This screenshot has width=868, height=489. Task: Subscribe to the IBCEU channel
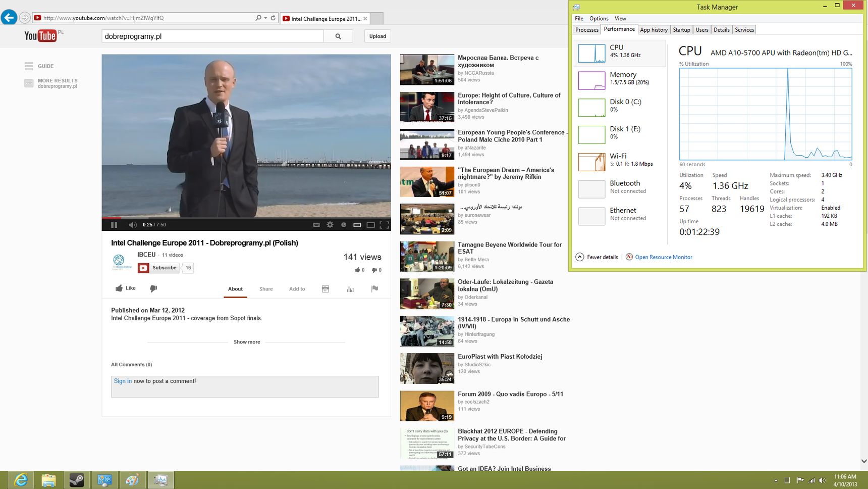click(x=159, y=268)
